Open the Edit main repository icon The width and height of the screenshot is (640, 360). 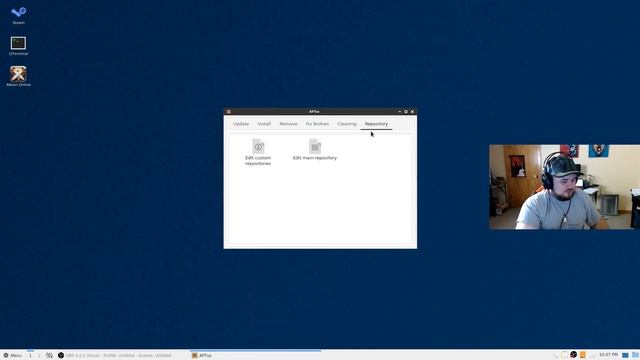click(315, 150)
